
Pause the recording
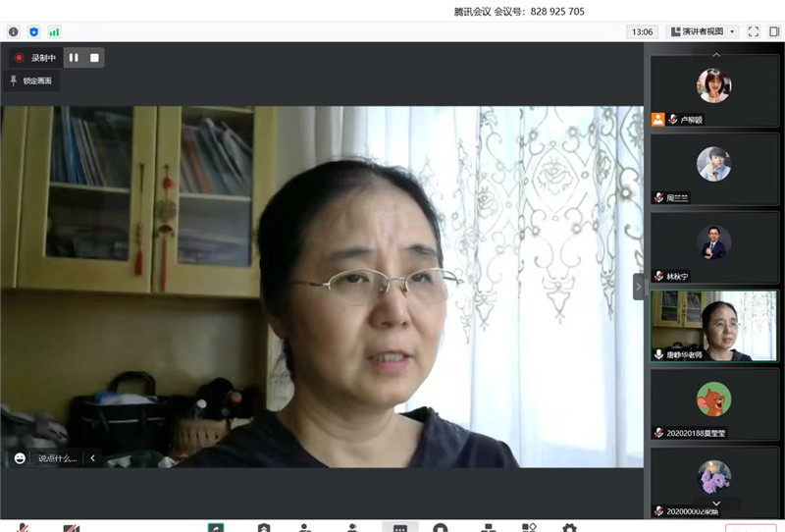tap(74, 58)
